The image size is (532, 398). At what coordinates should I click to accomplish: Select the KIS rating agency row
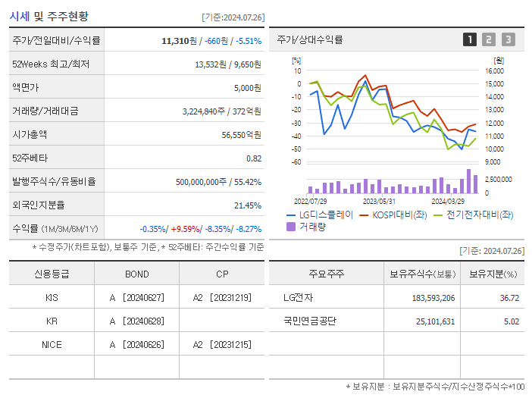[136, 297]
